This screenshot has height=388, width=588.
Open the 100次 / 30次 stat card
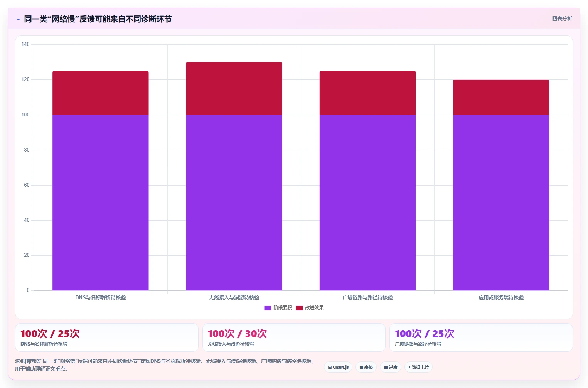[294, 337]
